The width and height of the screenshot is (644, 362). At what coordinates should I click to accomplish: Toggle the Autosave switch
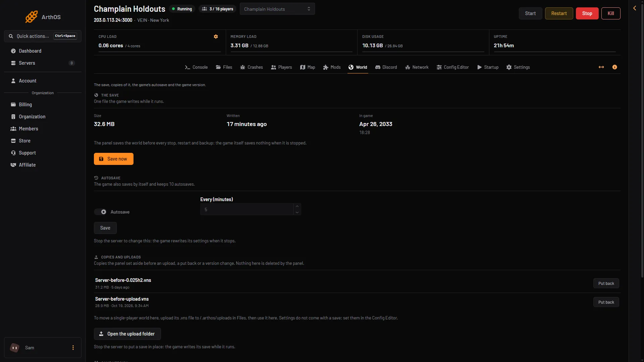click(100, 212)
